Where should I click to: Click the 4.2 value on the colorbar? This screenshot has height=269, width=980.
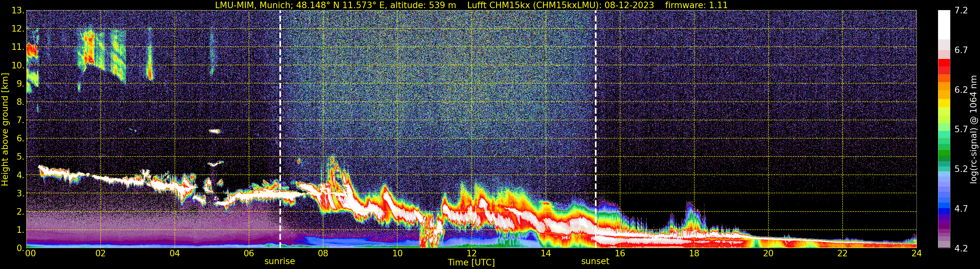coord(961,248)
